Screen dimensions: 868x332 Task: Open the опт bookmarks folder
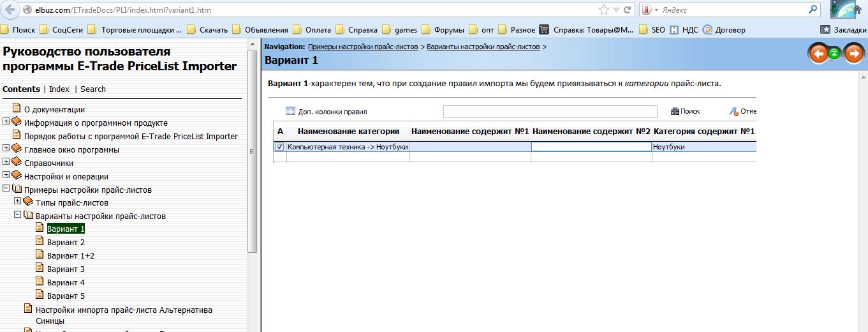tap(482, 29)
